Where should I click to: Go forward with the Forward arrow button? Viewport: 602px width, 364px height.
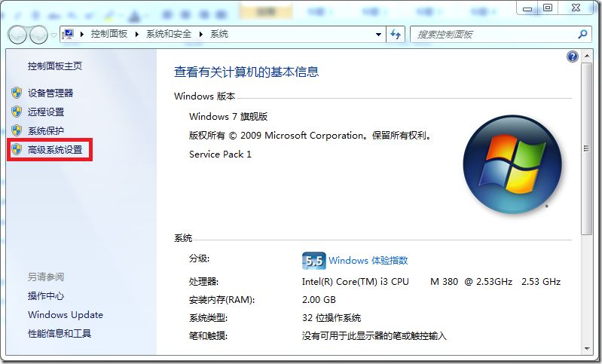(38, 35)
